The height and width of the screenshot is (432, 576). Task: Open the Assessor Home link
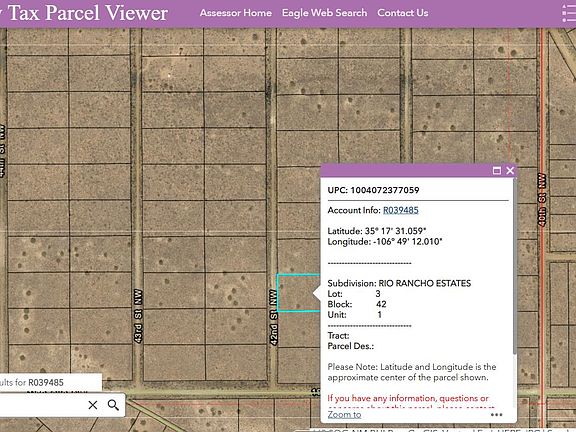point(236,13)
